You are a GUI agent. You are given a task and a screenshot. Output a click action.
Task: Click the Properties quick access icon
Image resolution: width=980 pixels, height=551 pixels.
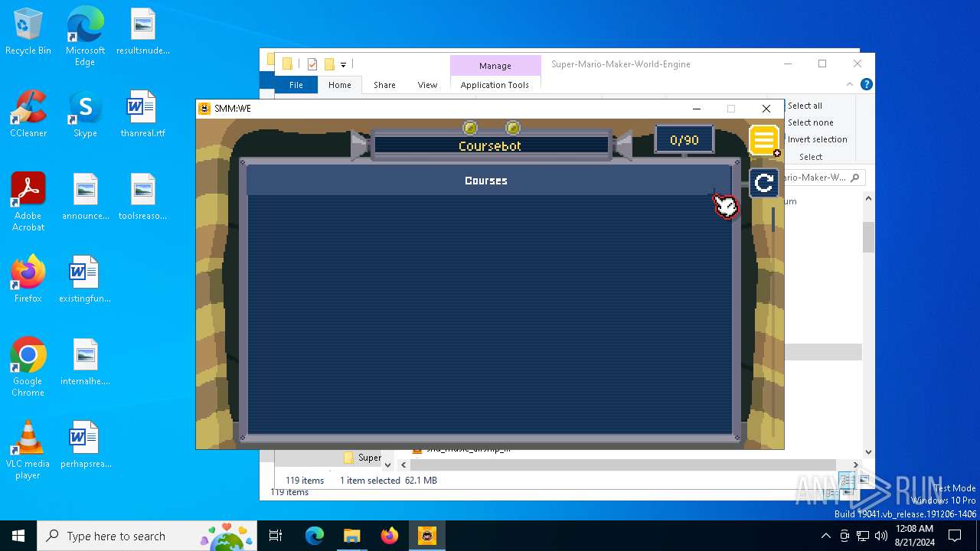(x=312, y=64)
